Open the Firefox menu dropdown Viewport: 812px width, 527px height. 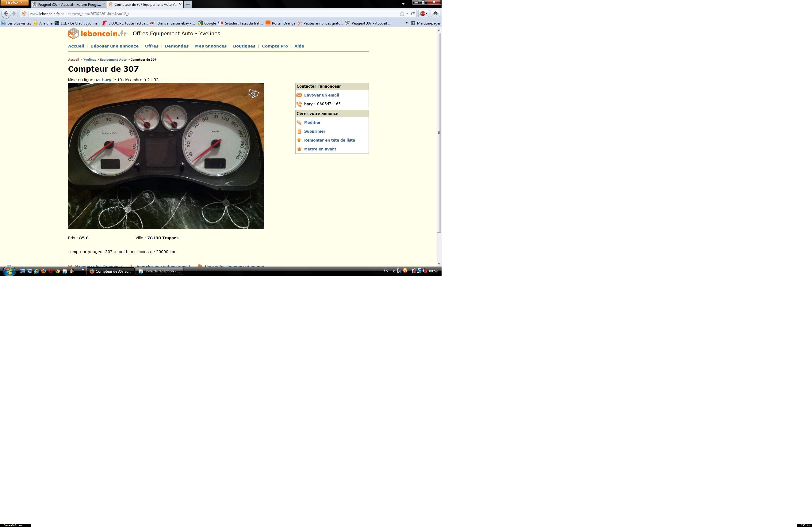[14, 2]
